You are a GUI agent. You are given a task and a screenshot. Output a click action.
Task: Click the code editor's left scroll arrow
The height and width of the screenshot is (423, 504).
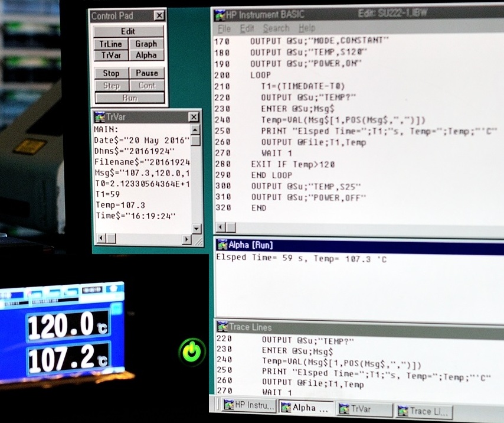tap(220, 227)
